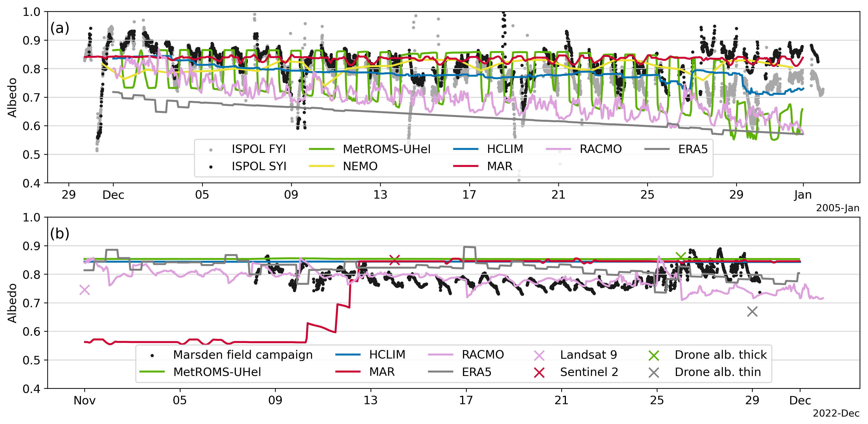Click the RACMO legend label in panel a
Viewport: 868px width, 424px height.
[x=600, y=149]
